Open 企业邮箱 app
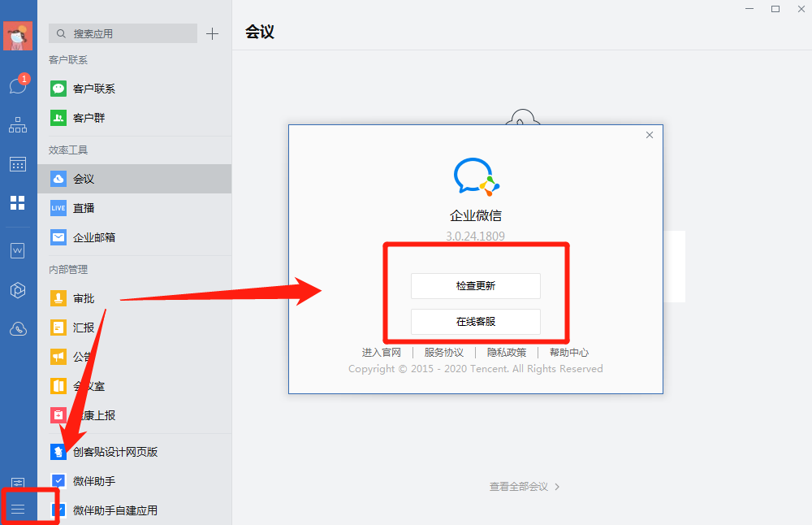Image resolution: width=812 pixels, height=525 pixels. tap(135, 237)
